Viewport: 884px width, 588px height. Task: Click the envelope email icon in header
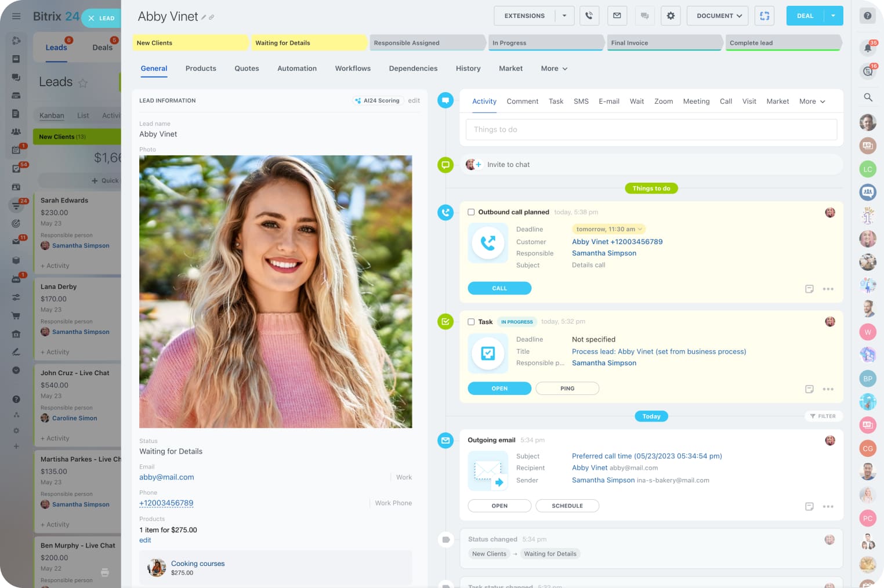point(617,16)
